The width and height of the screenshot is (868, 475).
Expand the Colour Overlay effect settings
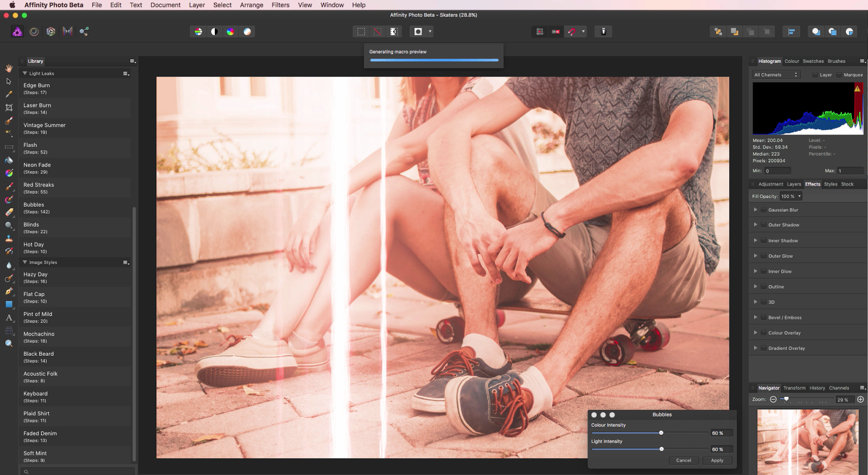(755, 332)
